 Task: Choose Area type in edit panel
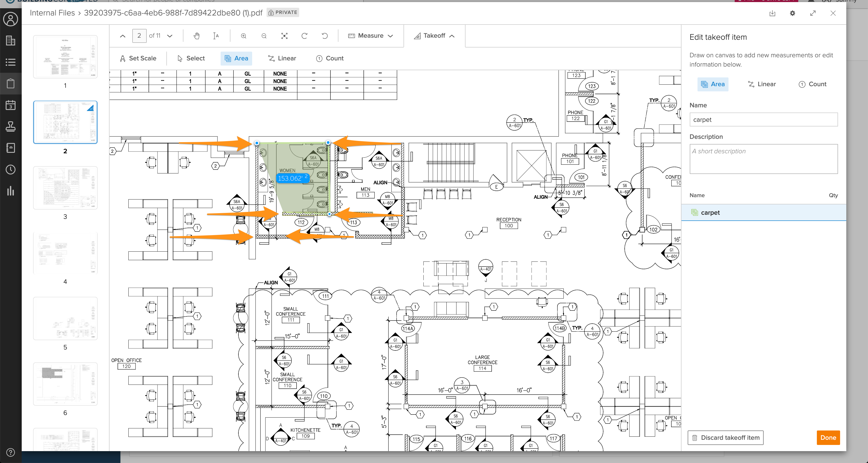pyautogui.click(x=713, y=84)
